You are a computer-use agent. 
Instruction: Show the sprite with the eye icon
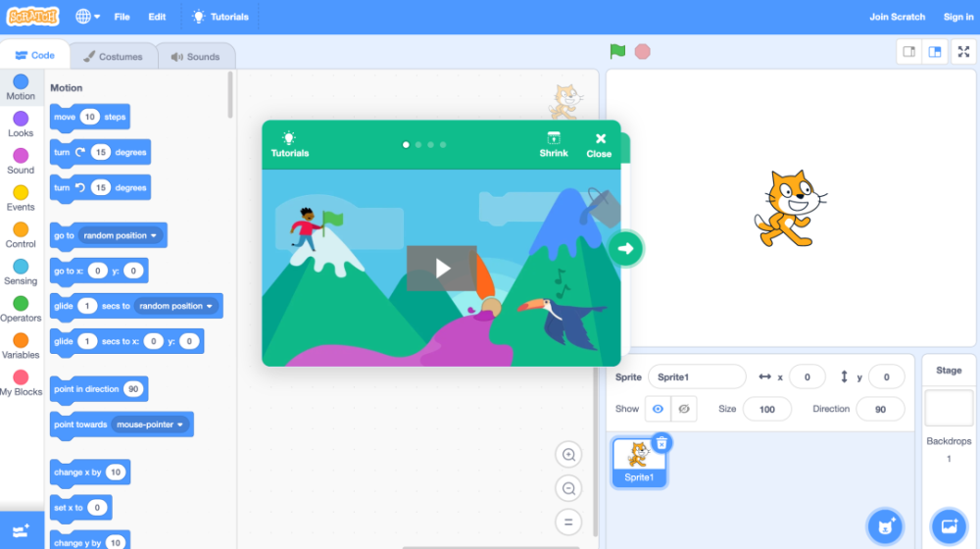tap(658, 409)
